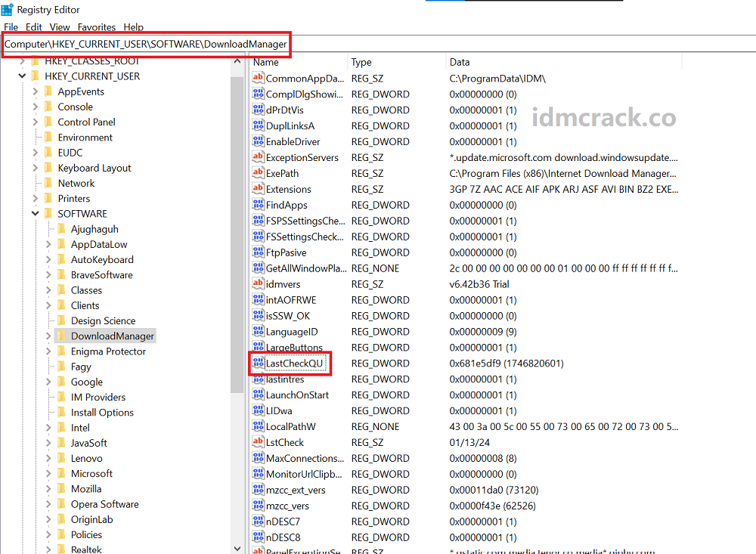
Task: Select the isSSW_OK value name
Action: tap(288, 316)
